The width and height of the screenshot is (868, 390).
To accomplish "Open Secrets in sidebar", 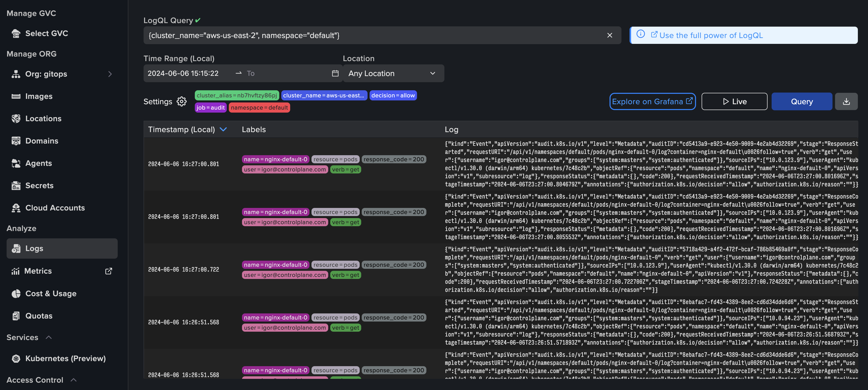I will [x=39, y=186].
